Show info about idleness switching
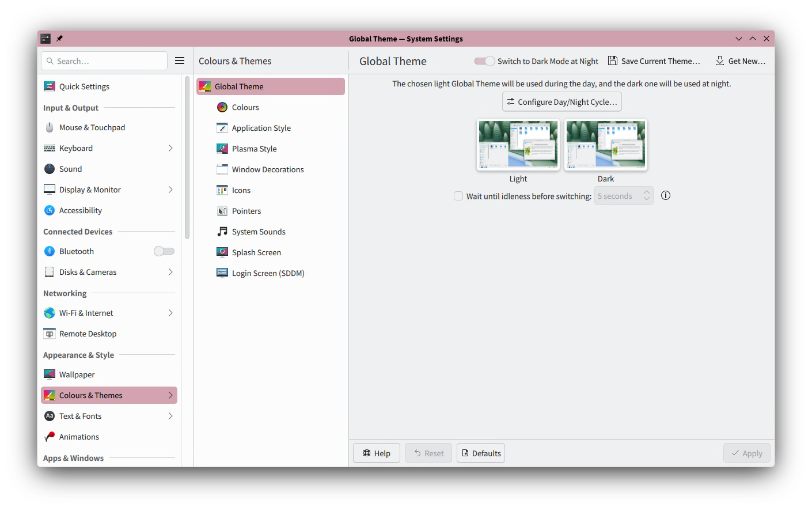This screenshot has width=812, height=511. (x=666, y=195)
